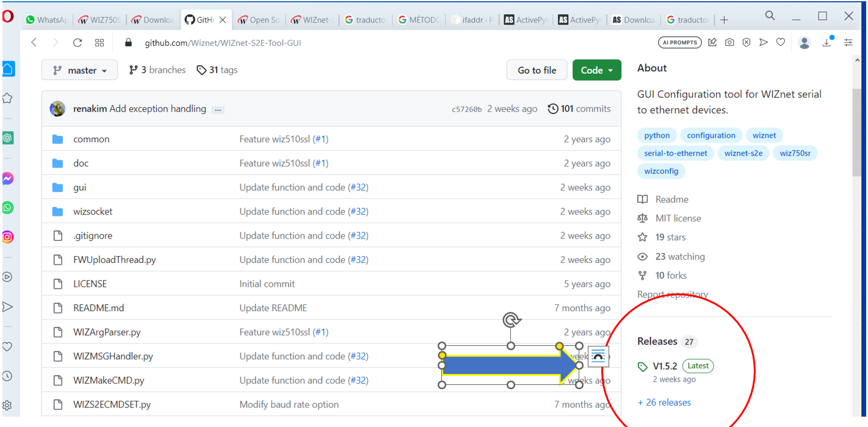View the 3 branches link

point(157,70)
